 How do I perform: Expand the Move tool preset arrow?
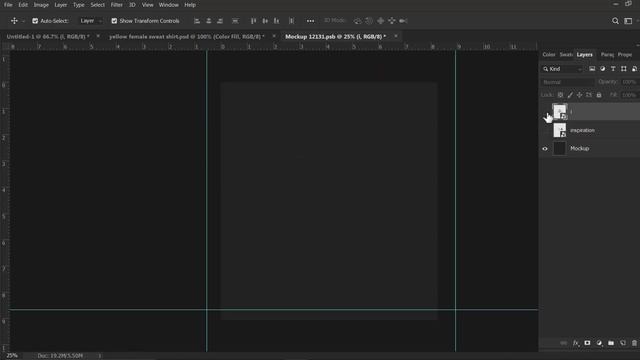click(x=23, y=21)
